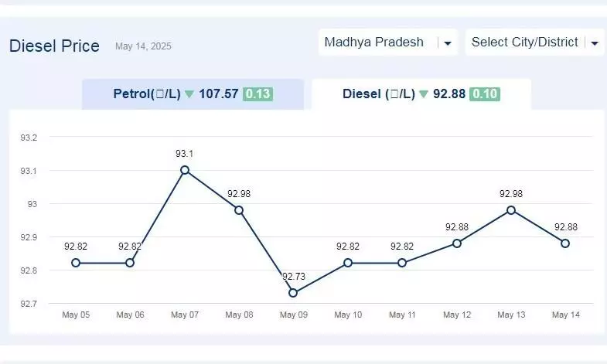Click the Diesel Price heading
Screen dimensions: 607x364
point(54,46)
